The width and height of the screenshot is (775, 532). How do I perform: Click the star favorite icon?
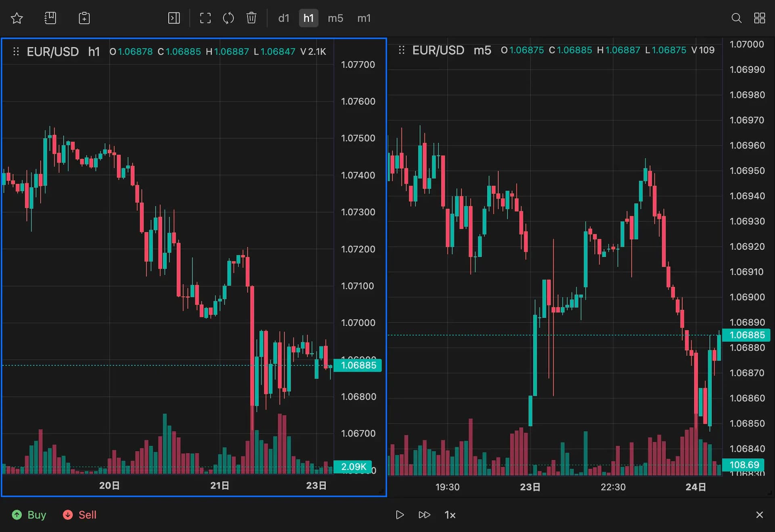pyautogui.click(x=17, y=18)
